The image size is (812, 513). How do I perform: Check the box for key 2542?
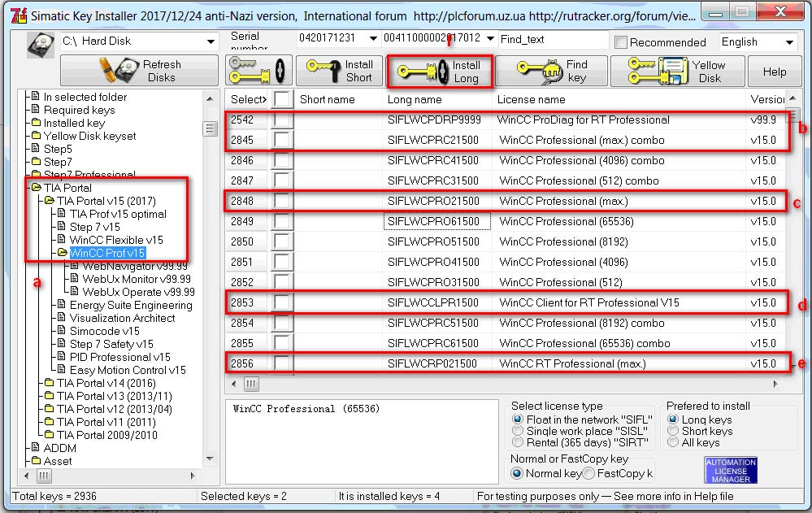(282, 120)
